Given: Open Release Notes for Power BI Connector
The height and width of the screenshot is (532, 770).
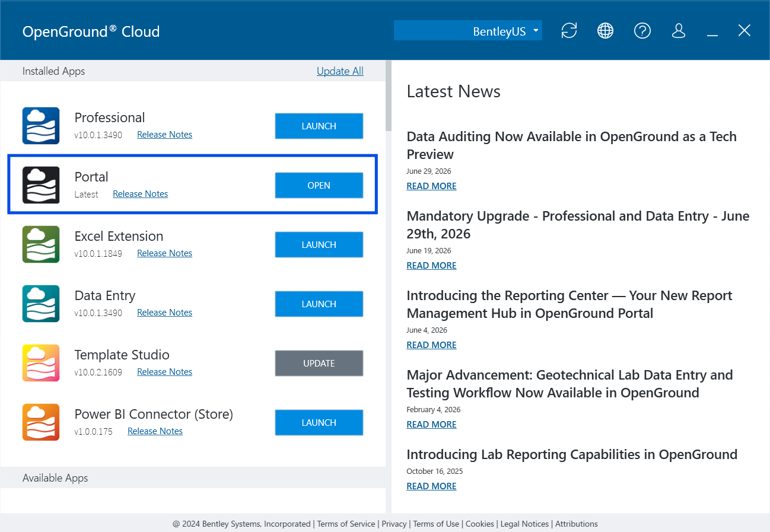Looking at the screenshot, I should (x=155, y=431).
